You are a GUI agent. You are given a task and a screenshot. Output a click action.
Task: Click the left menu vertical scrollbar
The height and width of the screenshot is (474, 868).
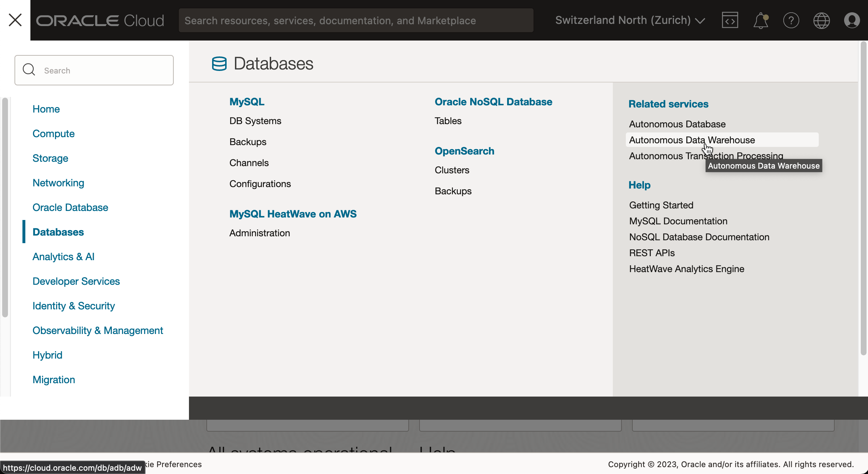coord(5,207)
